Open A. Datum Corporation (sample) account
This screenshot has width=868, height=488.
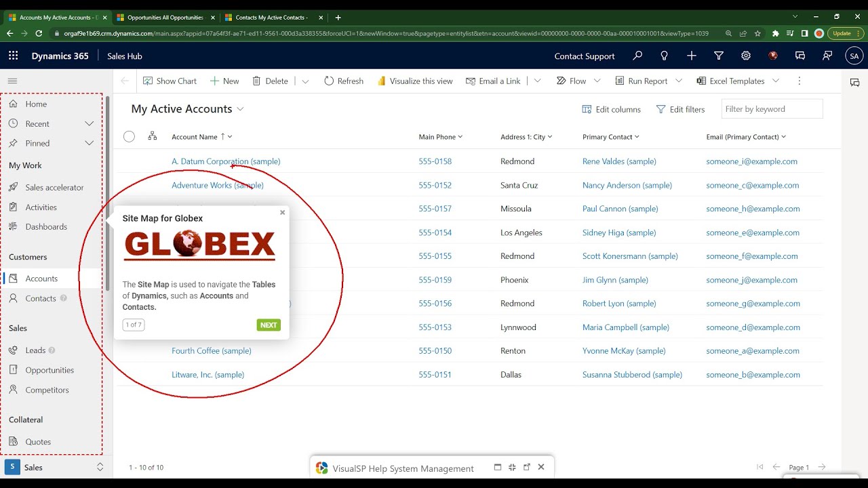tap(226, 161)
